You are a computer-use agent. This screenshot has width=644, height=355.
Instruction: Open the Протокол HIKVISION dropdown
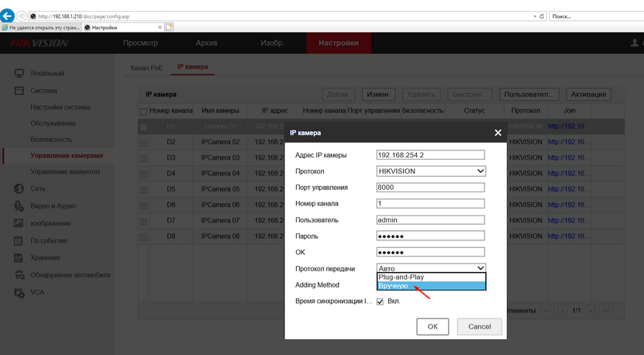point(431,171)
